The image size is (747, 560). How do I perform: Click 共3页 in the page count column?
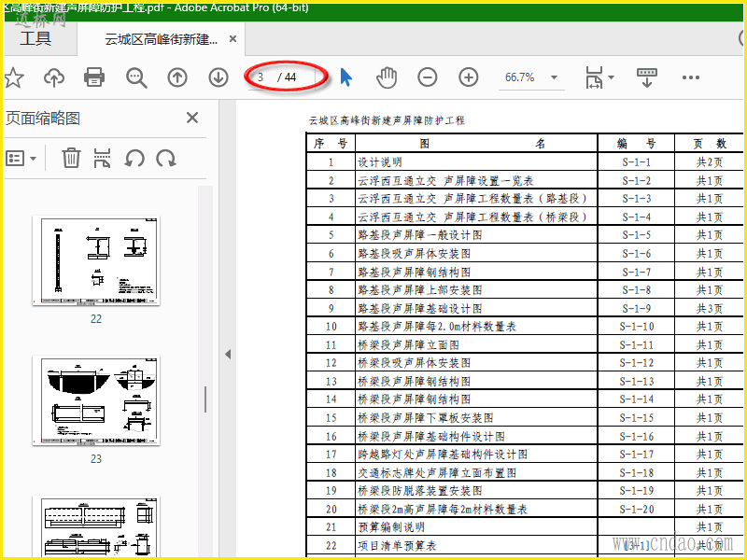tap(710, 309)
